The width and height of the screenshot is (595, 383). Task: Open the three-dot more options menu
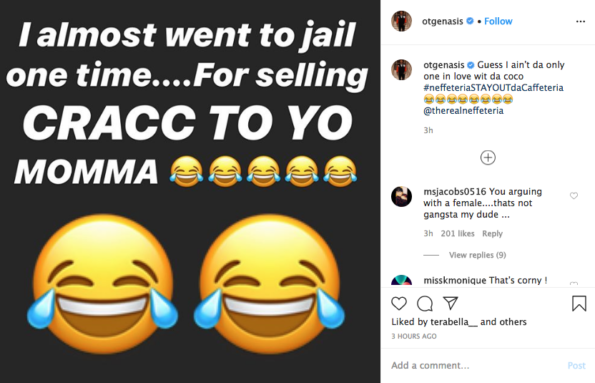(581, 21)
